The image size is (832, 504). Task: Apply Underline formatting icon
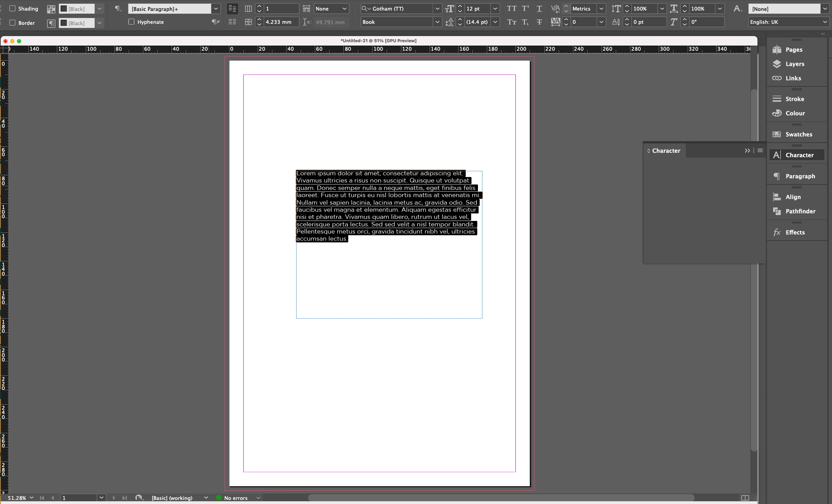539,9
